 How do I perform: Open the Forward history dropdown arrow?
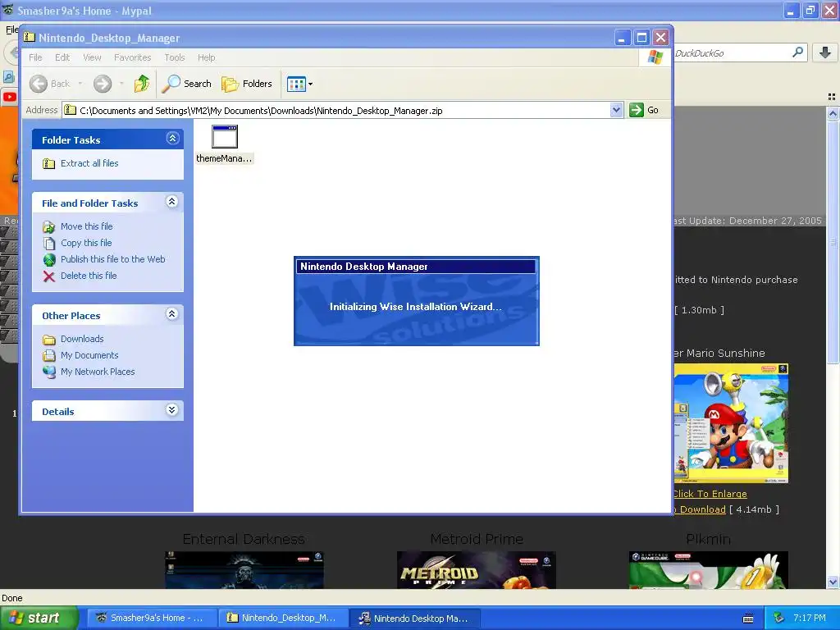121,84
